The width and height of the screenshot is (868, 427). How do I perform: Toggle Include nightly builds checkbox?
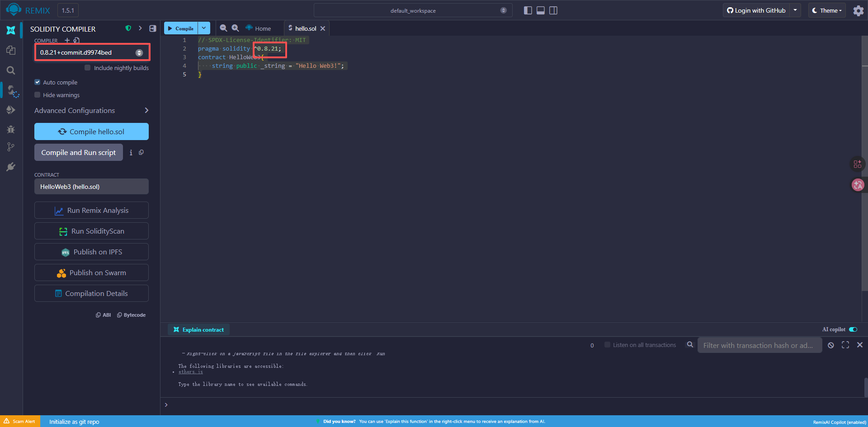[87, 68]
